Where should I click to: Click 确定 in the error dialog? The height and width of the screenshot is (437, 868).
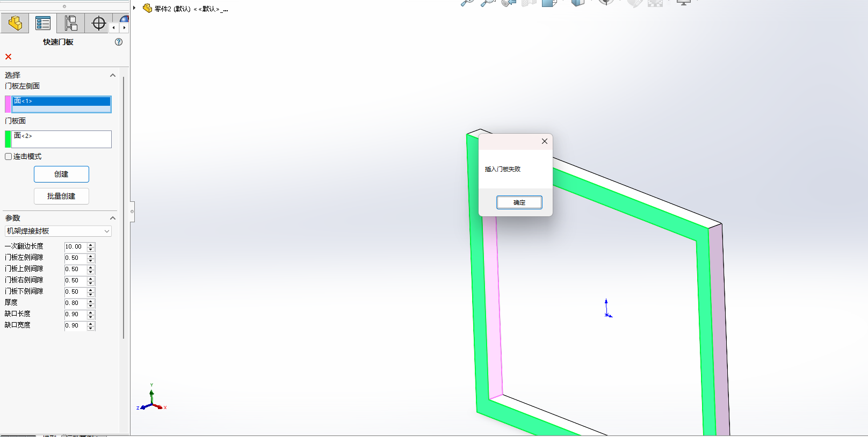(519, 202)
